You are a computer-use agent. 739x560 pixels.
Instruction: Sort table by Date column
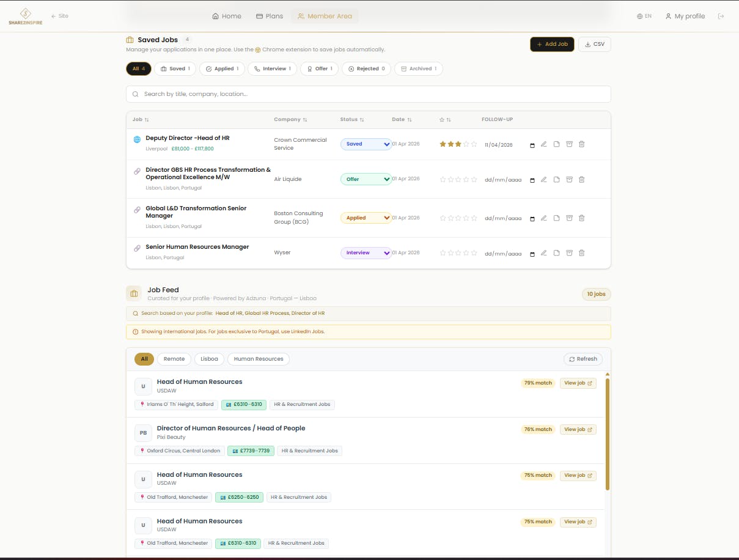402,119
